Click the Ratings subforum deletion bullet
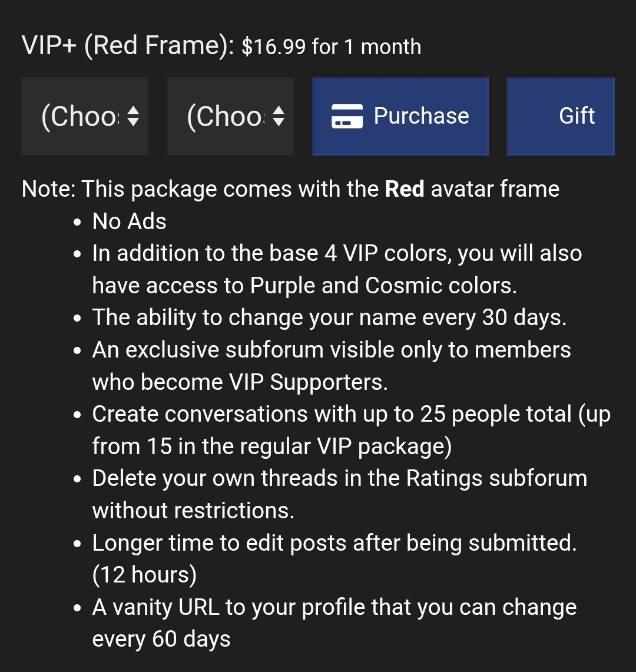 [x=339, y=494]
